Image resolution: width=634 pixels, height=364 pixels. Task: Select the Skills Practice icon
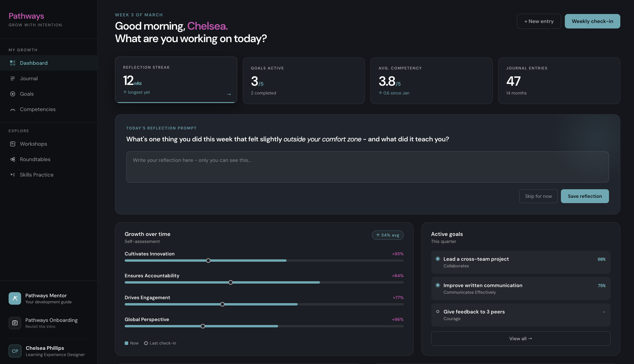click(x=13, y=175)
